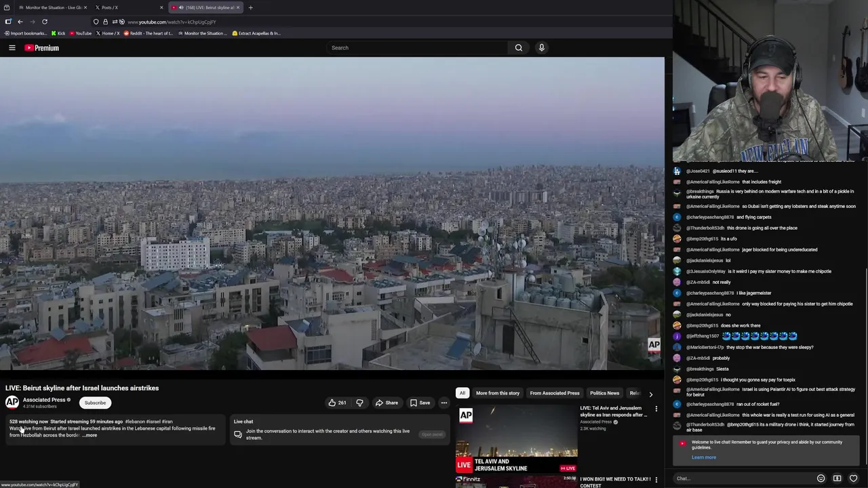Open the Kick bookmark
The image size is (868, 488).
tap(58, 33)
